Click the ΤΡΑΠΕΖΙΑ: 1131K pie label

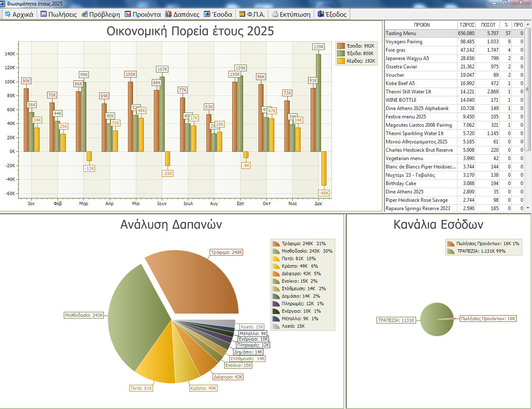(396, 320)
